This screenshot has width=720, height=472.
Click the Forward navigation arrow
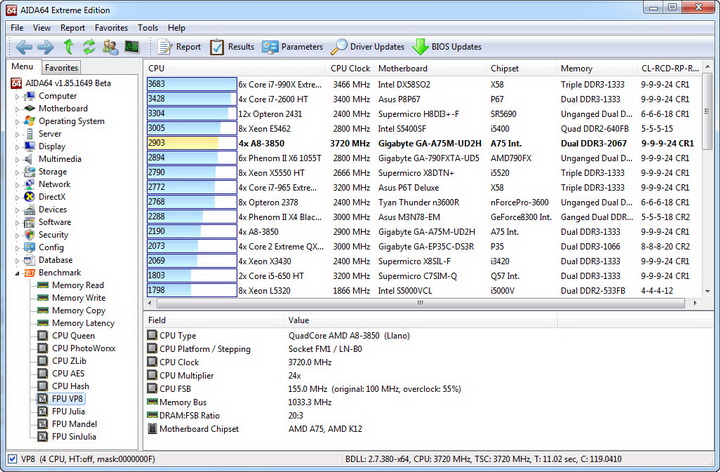pyautogui.click(x=45, y=47)
